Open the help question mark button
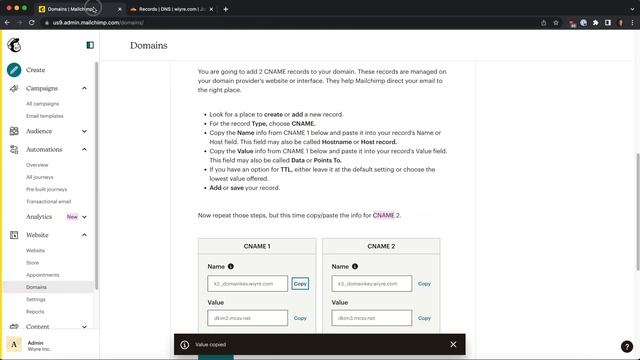Image resolution: width=640 pixels, height=360 pixels. pyautogui.click(x=627, y=347)
